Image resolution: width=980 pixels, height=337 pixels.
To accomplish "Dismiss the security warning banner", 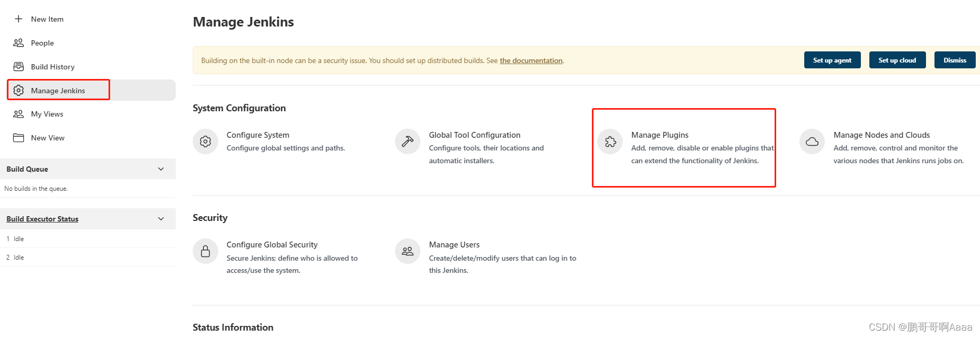I will tap(955, 60).
